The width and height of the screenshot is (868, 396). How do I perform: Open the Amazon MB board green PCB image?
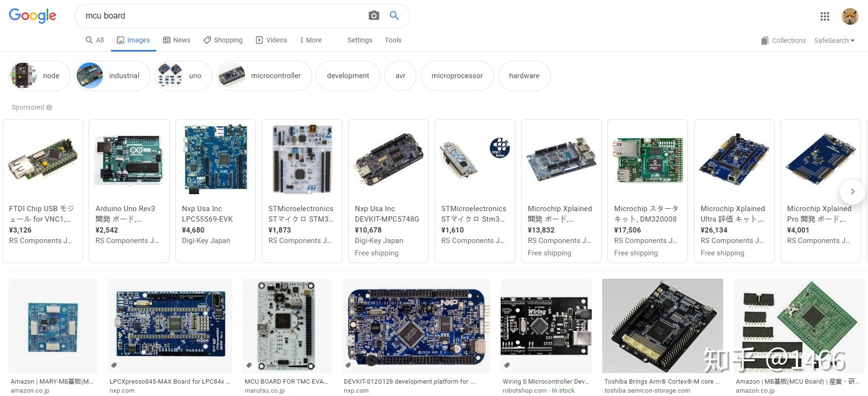[x=799, y=326]
